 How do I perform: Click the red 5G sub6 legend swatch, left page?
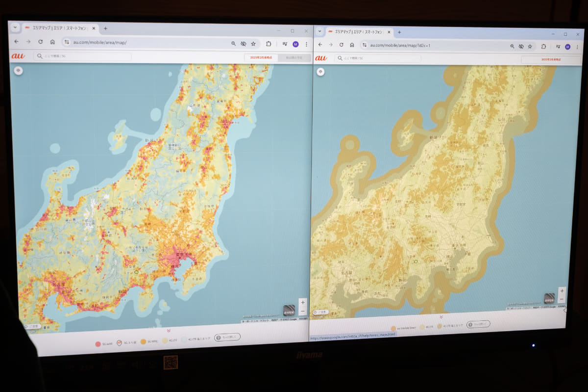(98, 344)
